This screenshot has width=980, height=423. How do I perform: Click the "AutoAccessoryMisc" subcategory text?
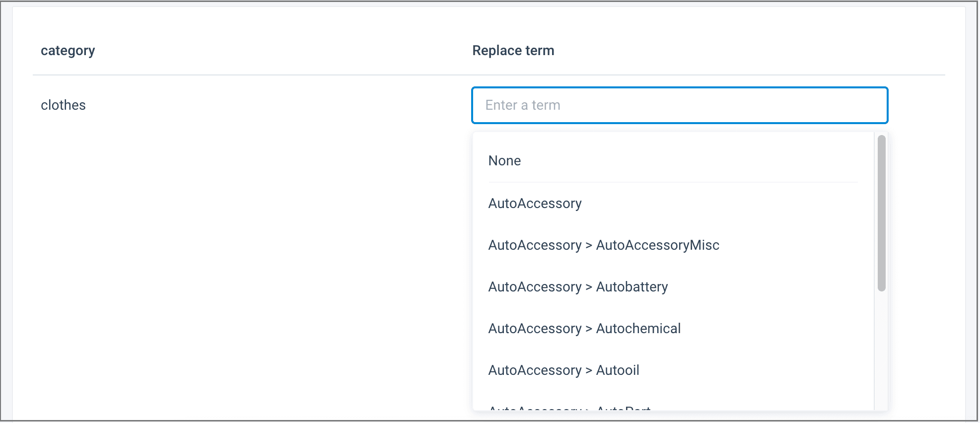657,245
